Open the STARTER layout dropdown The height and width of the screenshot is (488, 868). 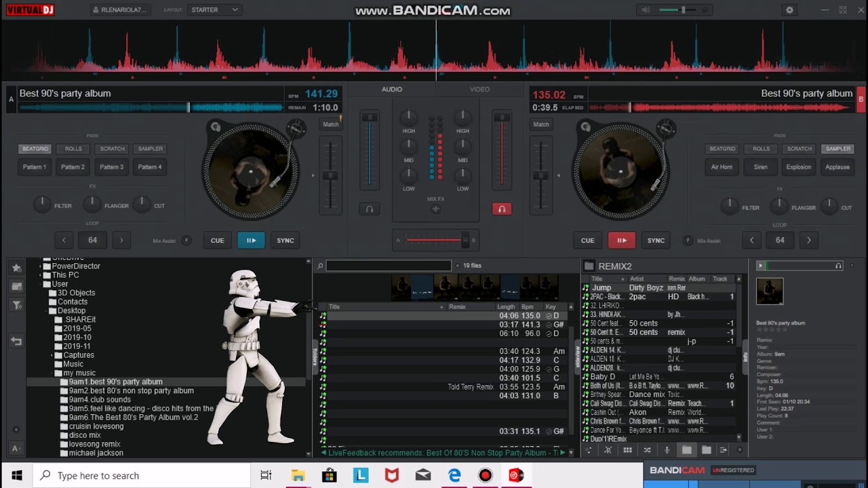[x=214, y=10]
